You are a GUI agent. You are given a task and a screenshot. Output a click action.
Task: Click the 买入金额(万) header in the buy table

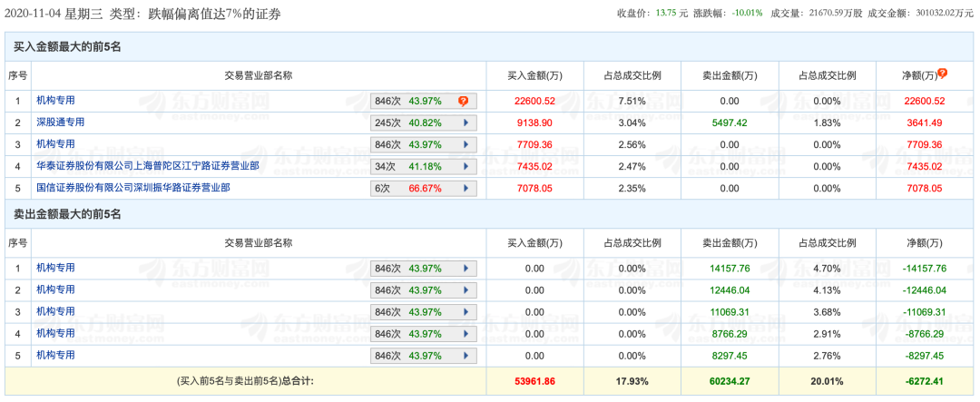(x=534, y=75)
